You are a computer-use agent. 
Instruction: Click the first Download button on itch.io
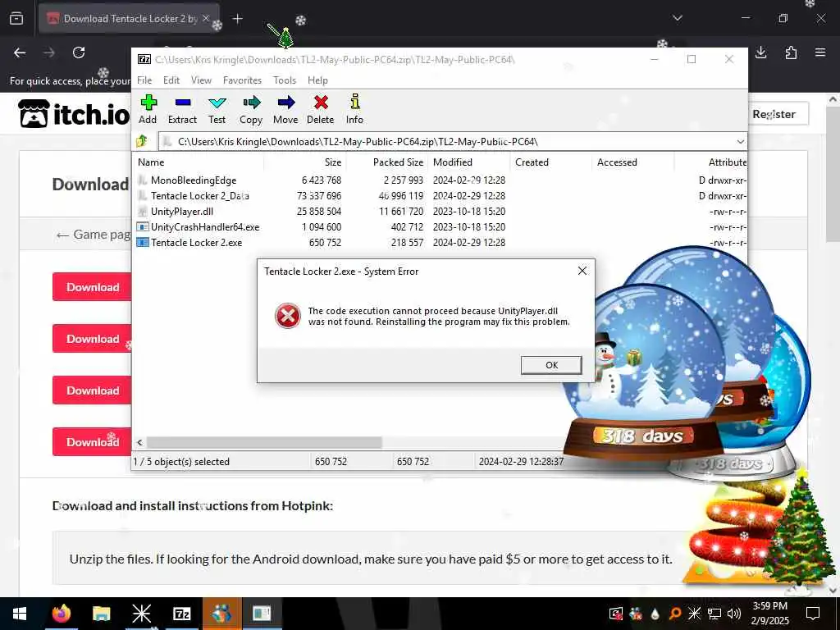[92, 287]
